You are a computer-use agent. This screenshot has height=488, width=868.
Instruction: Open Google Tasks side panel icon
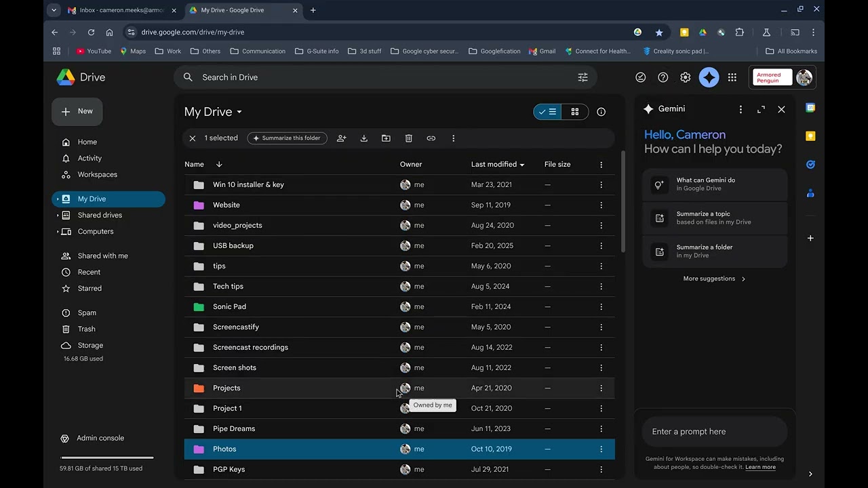[810, 165]
